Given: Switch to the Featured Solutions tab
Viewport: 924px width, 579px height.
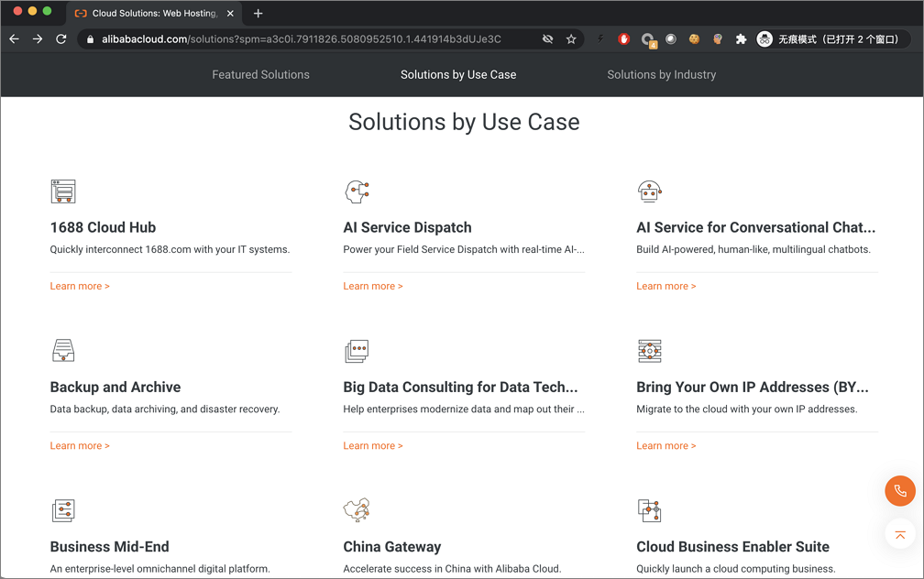Looking at the screenshot, I should click(x=260, y=75).
